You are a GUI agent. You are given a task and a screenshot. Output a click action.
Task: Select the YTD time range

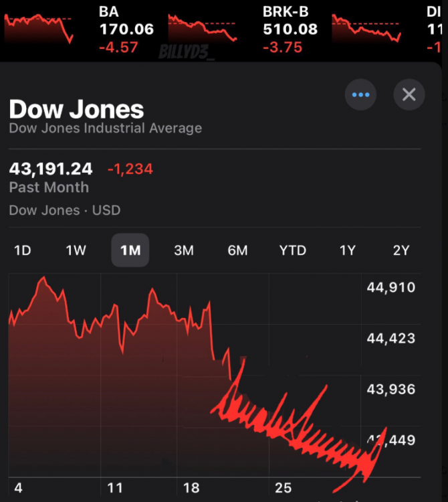pyautogui.click(x=292, y=250)
